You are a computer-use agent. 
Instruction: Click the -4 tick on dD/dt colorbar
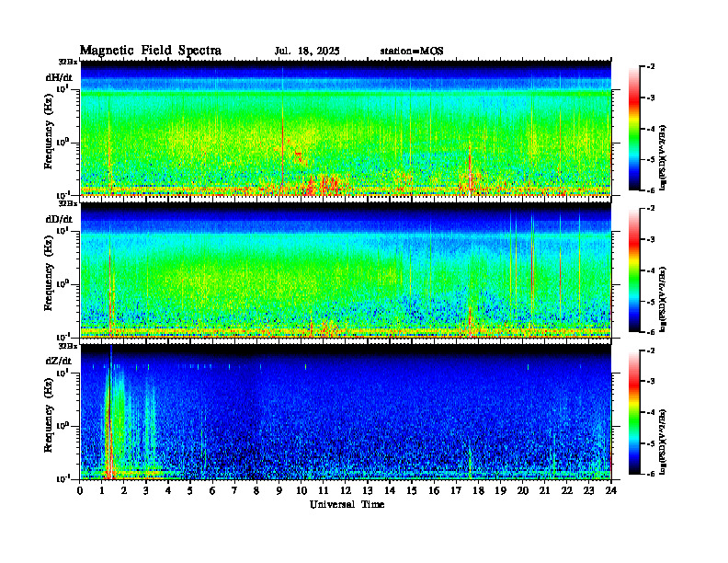click(651, 270)
